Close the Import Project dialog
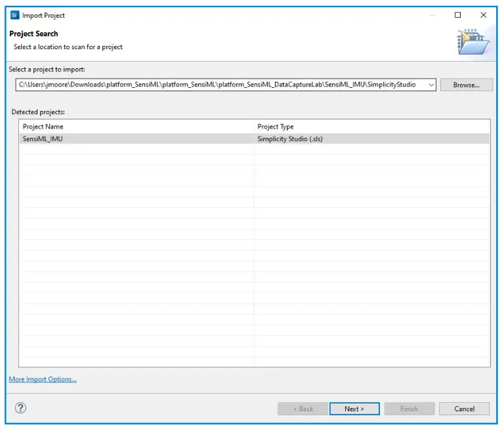 tap(484, 15)
